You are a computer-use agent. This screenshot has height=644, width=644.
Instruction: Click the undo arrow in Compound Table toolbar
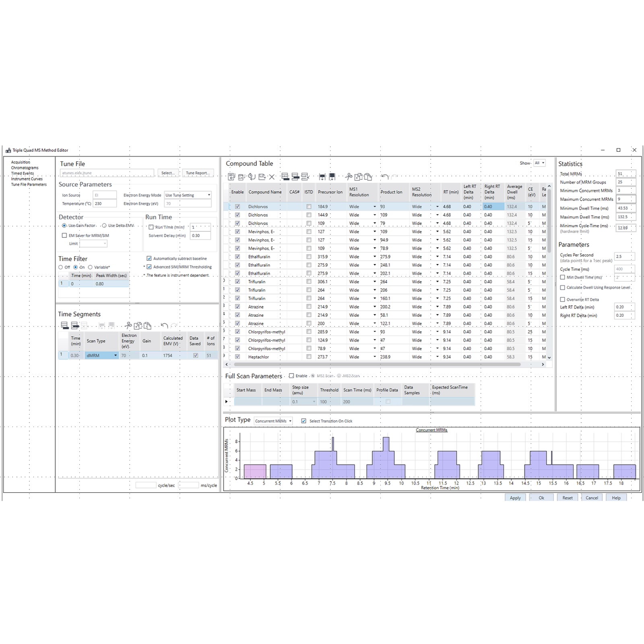[x=385, y=176]
